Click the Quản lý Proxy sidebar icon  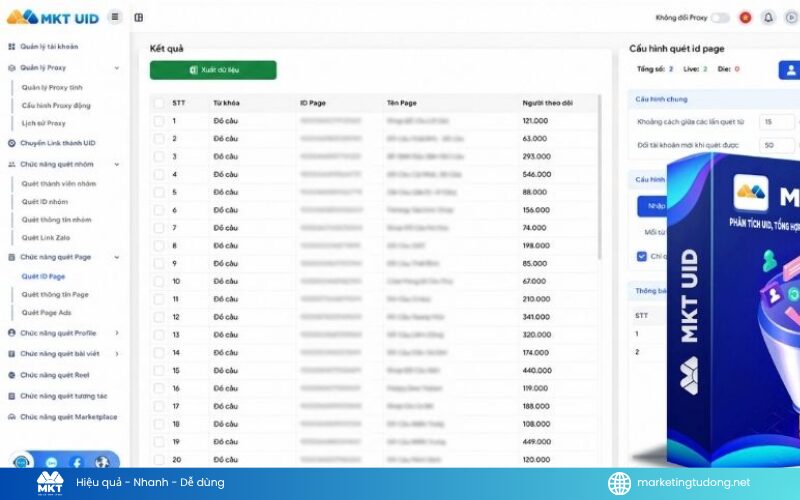12,68
